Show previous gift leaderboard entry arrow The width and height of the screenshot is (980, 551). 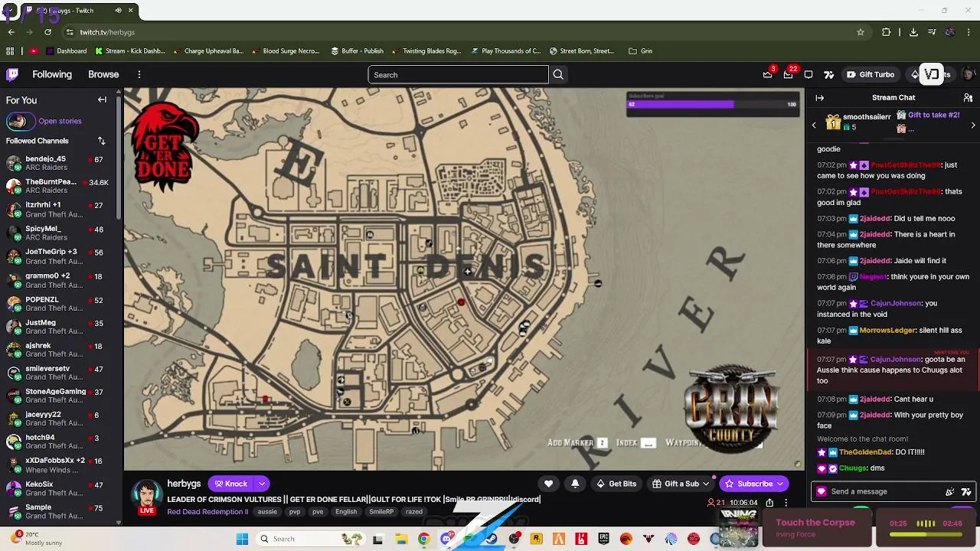click(x=814, y=125)
